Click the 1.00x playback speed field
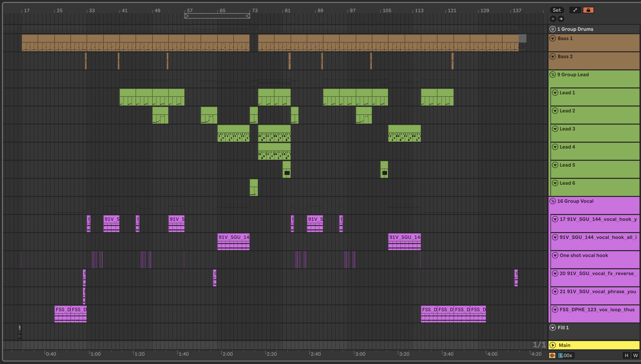Image resolution: width=641 pixels, height=364 pixels. click(x=566, y=355)
